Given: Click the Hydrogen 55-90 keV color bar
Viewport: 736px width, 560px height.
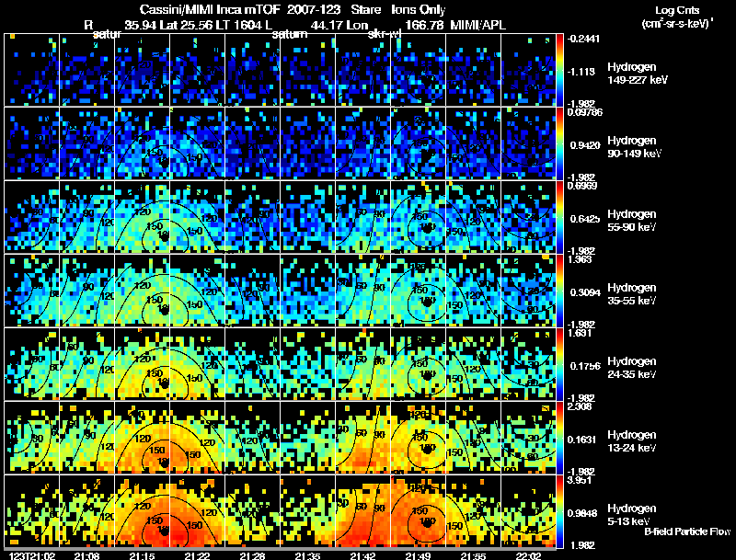Looking at the screenshot, I should click(559, 217).
